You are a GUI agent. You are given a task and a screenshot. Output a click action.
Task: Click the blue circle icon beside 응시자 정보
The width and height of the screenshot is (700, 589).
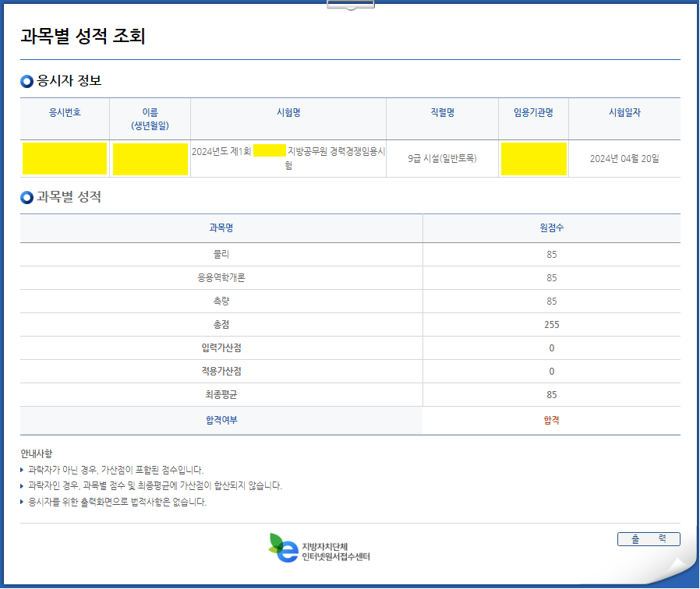(27, 81)
